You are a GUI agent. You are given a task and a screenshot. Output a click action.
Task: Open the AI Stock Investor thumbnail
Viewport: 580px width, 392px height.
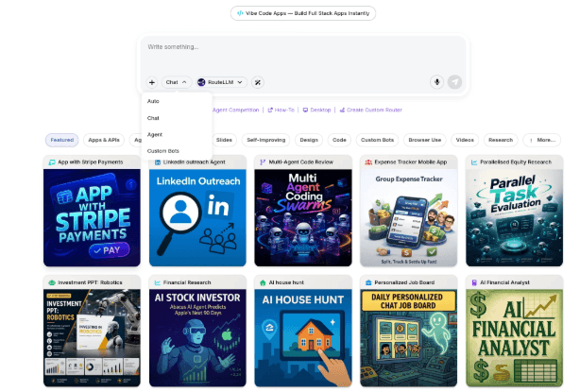click(197, 337)
